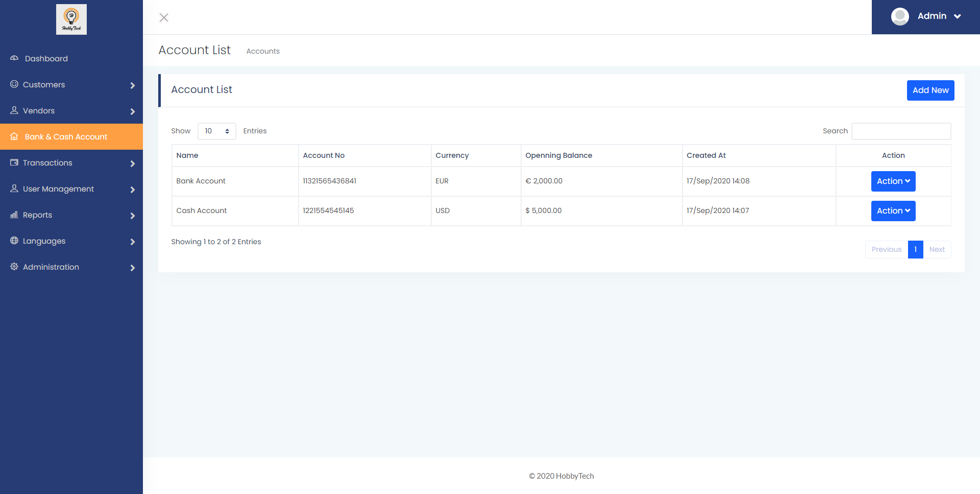The height and width of the screenshot is (494, 980).
Task: Sort table by Created At column header
Action: click(759, 155)
